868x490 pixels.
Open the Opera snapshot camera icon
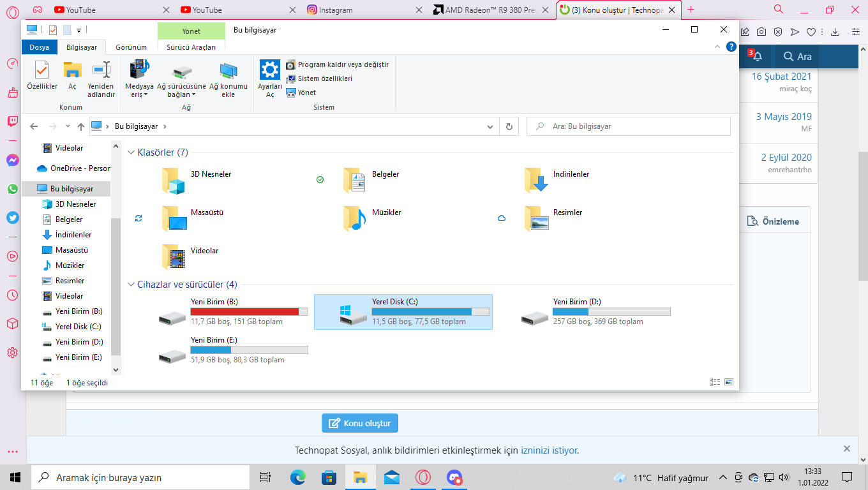761,32
